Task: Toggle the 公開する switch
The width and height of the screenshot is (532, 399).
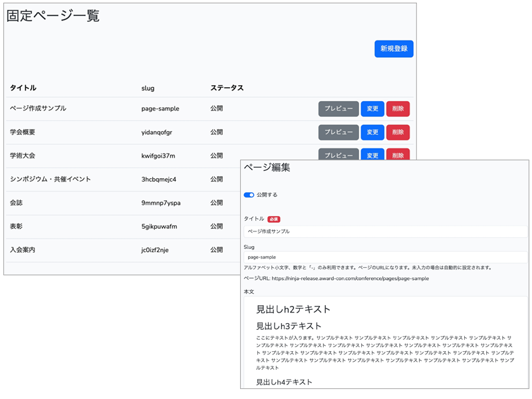Action: [249, 195]
